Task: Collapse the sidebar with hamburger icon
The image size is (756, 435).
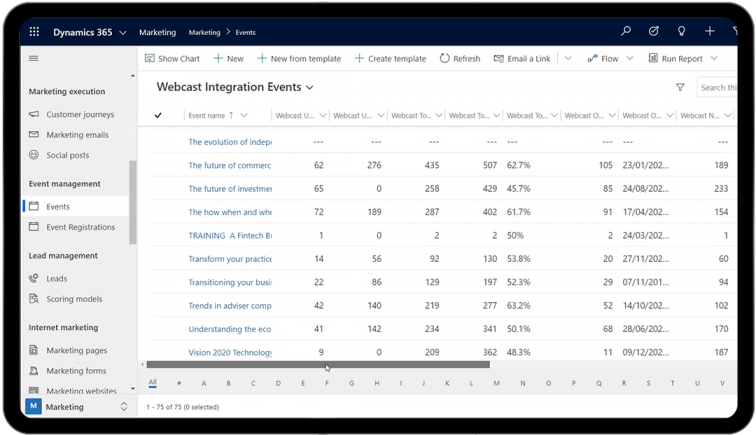Action: pyautogui.click(x=34, y=59)
